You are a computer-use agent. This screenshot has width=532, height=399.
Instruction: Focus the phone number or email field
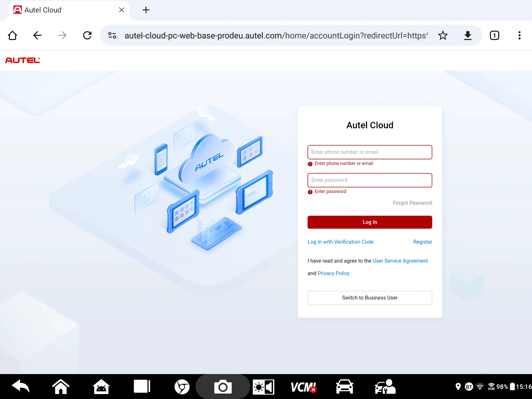[x=370, y=152]
